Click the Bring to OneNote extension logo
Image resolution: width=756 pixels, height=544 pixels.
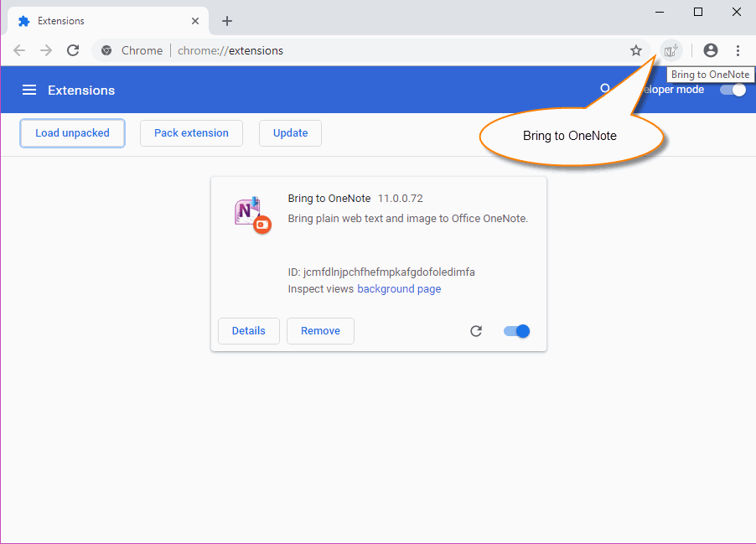pos(252,215)
